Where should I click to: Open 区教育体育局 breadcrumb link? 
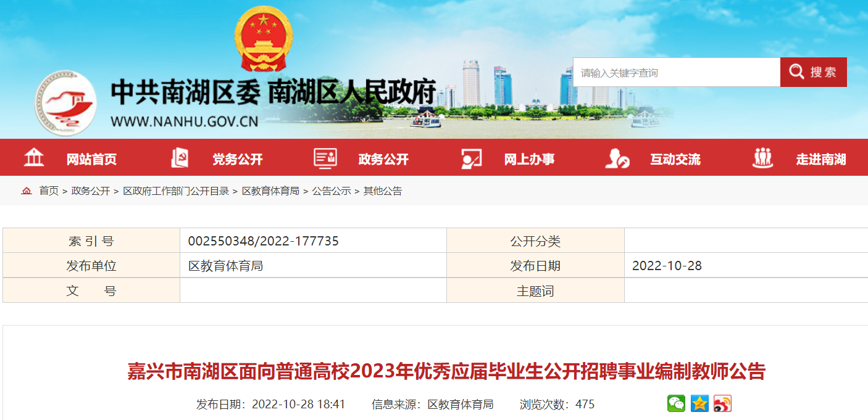(x=270, y=191)
